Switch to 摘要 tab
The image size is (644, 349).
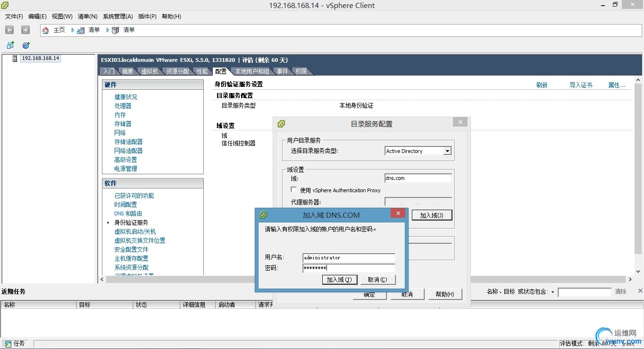point(127,71)
